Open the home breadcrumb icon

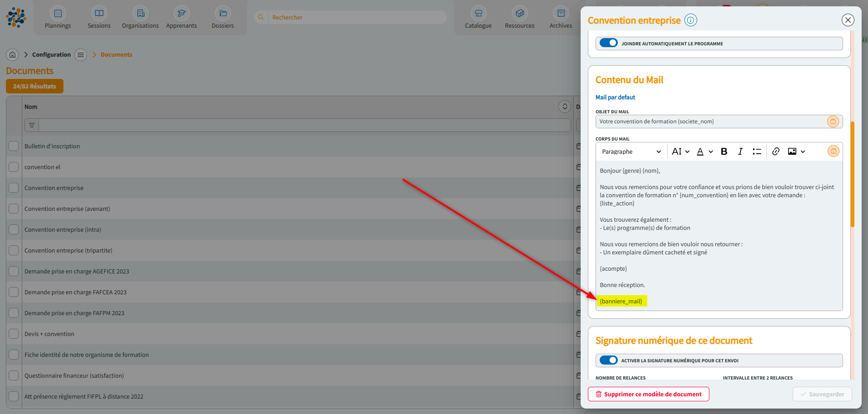(x=13, y=55)
